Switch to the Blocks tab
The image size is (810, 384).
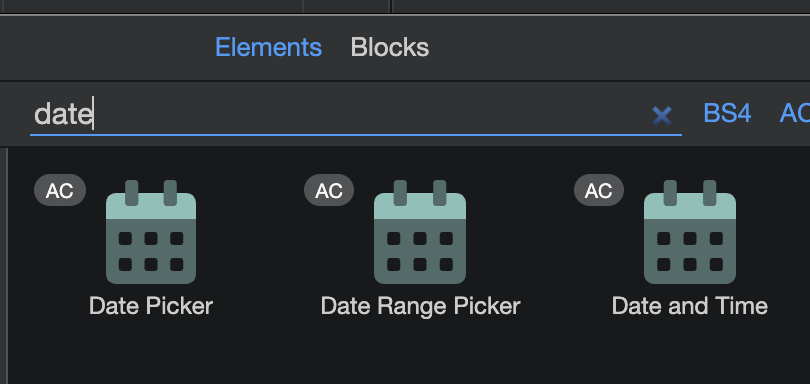coord(390,48)
